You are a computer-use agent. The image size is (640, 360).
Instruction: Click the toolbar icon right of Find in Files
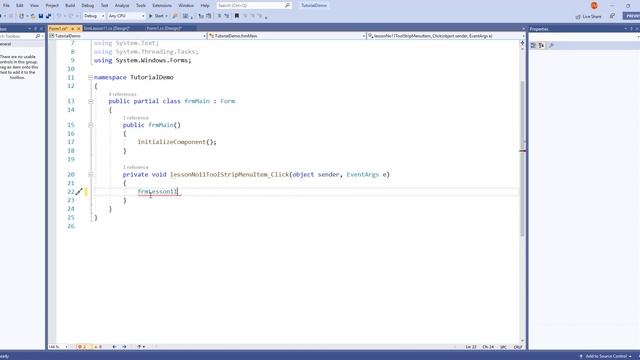pos(186,16)
